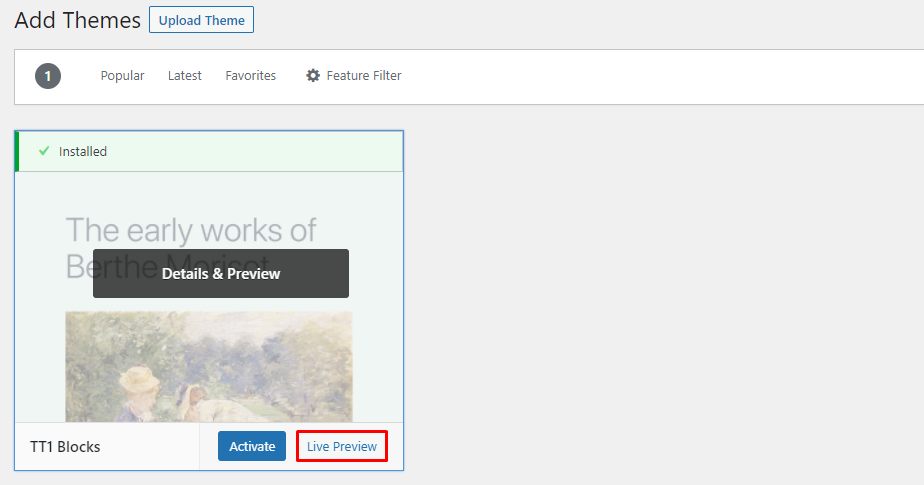The height and width of the screenshot is (485, 924).
Task: Click the Feature Filter gear icon
Action: [313, 76]
